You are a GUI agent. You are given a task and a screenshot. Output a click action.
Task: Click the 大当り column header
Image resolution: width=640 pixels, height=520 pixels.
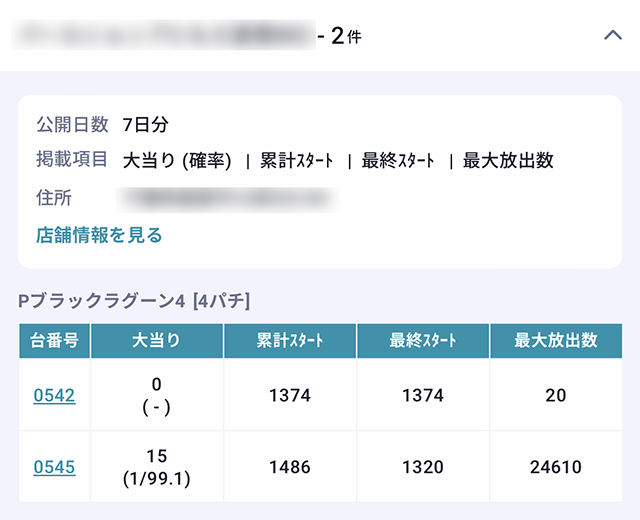[x=157, y=341]
